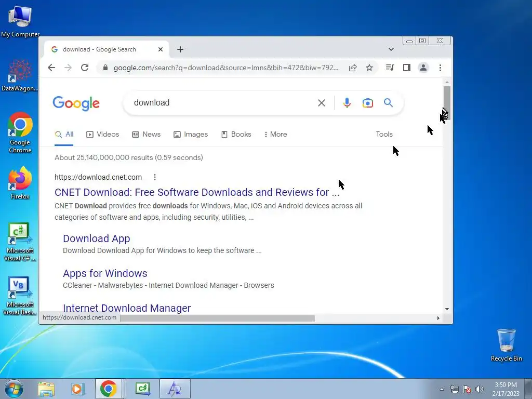The image size is (532, 399).
Task: Open the Apps for Windows sitelink
Action: click(x=105, y=273)
